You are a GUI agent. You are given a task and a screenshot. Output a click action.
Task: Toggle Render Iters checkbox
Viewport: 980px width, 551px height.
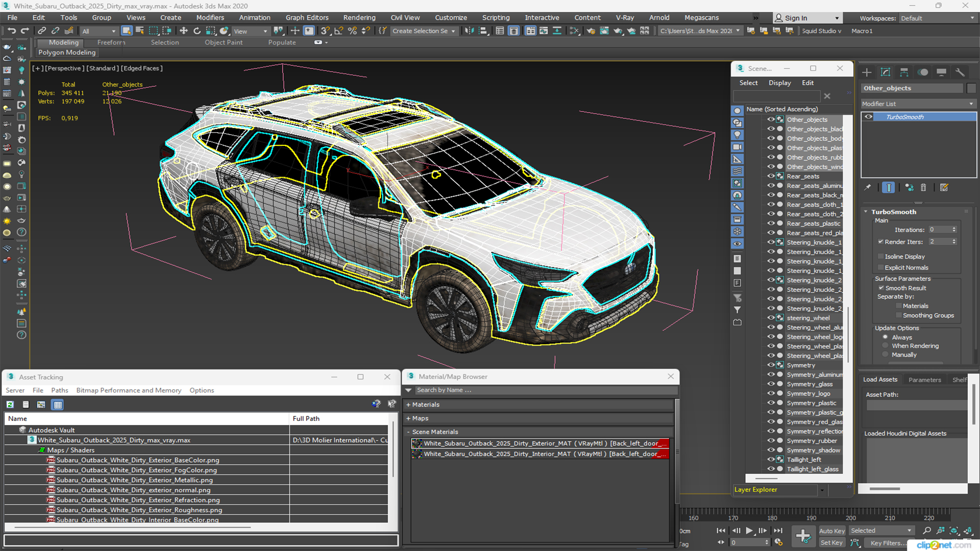881,242
